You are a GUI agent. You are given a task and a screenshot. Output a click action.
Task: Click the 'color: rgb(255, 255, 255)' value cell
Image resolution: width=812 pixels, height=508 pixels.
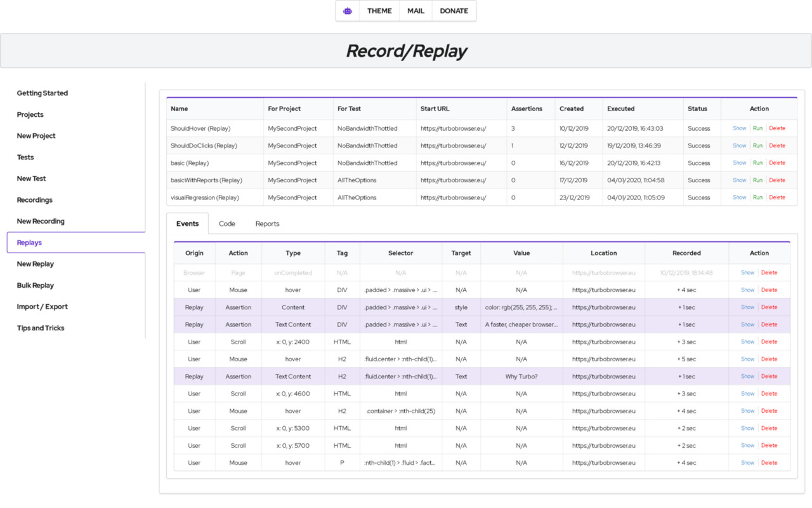click(x=521, y=307)
